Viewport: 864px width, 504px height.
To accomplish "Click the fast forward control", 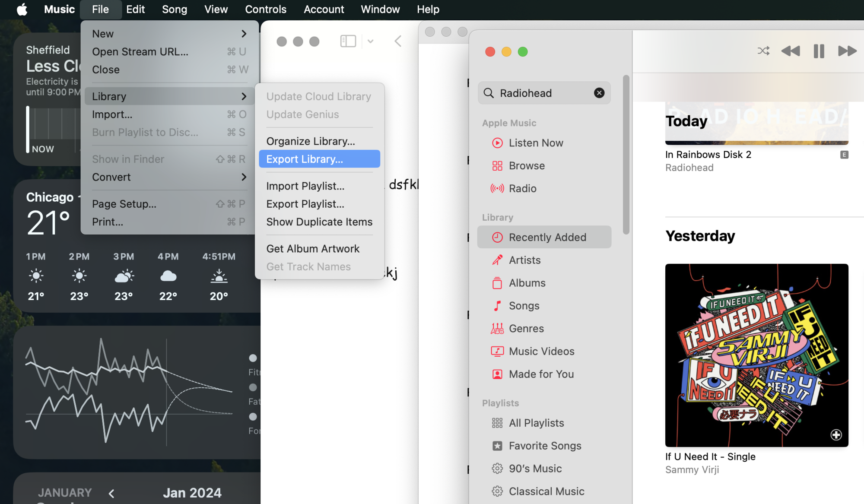I will 846,51.
